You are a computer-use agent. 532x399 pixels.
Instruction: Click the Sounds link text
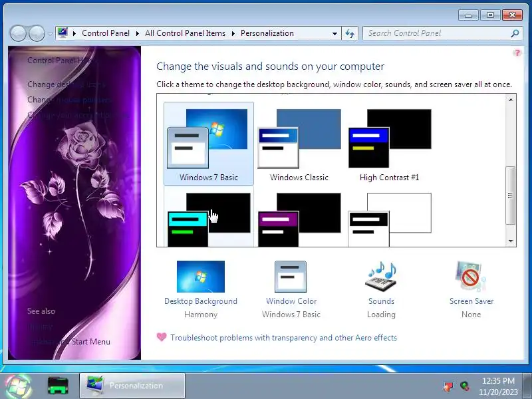coord(381,301)
